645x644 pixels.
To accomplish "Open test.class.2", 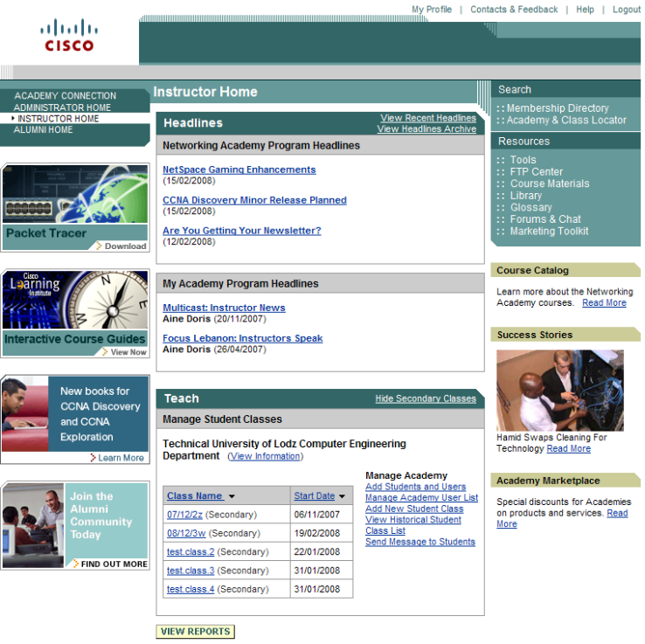I will coord(191,552).
